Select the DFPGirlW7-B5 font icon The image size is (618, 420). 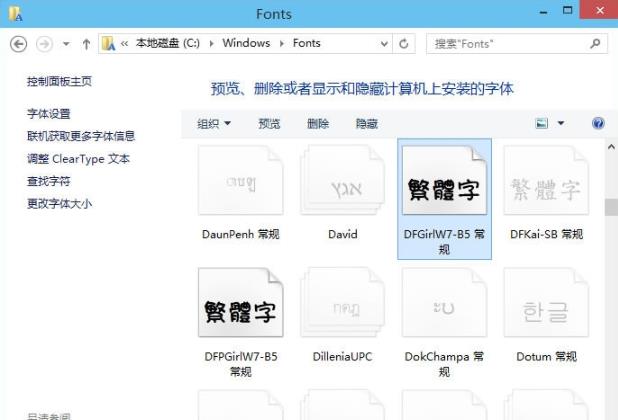[240, 304]
